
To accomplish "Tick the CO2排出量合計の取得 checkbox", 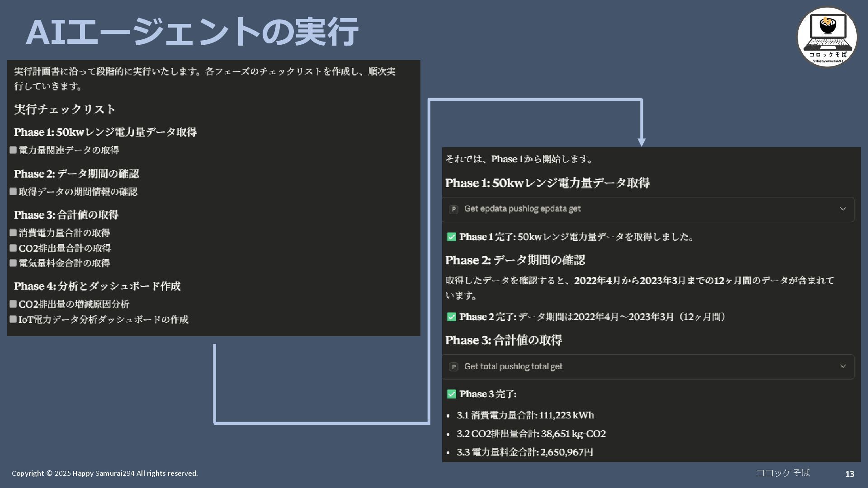I will click(x=13, y=248).
